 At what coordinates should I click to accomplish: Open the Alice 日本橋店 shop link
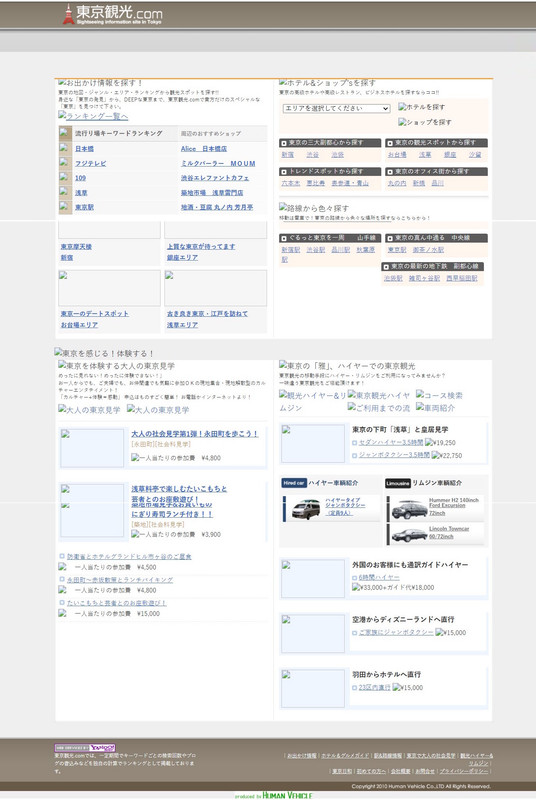(204, 148)
